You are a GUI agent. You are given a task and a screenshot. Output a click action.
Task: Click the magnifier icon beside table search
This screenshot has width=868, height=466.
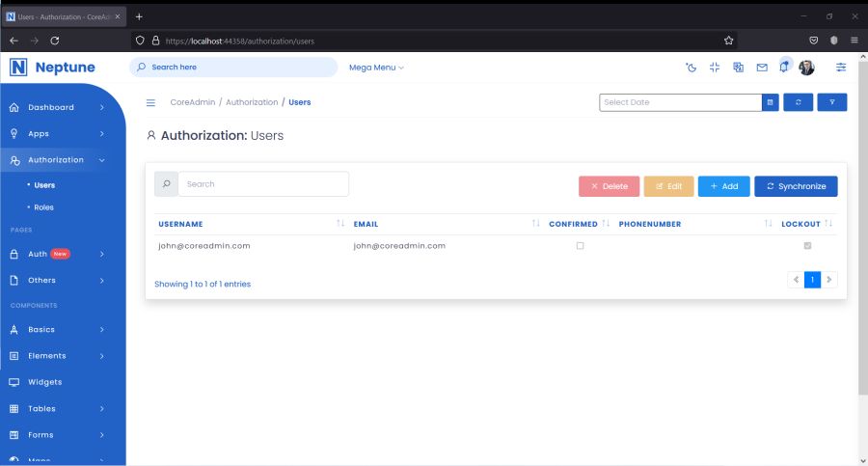tap(166, 184)
